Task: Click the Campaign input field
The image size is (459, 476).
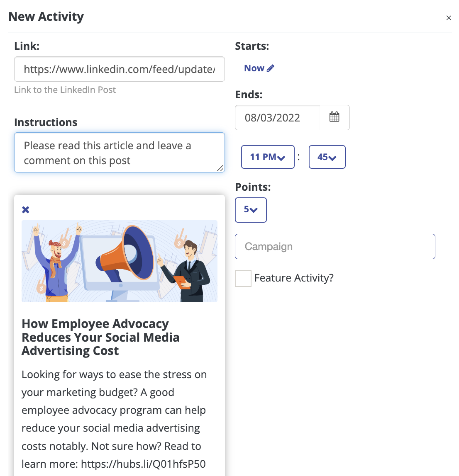Action: 335,246
